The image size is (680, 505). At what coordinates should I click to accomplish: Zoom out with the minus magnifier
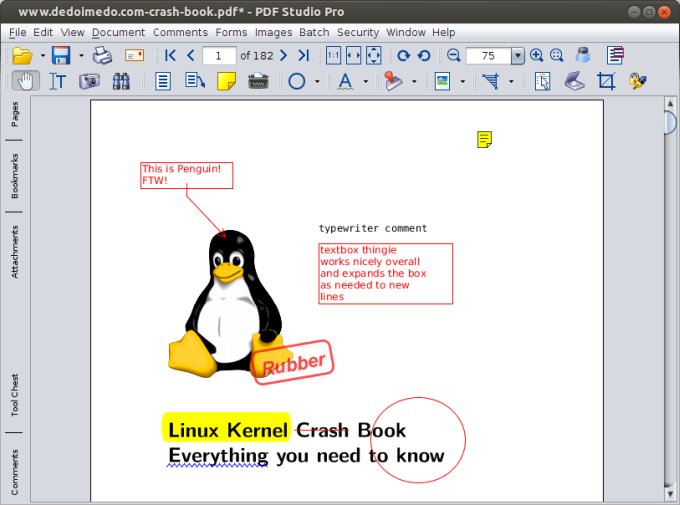click(454, 56)
